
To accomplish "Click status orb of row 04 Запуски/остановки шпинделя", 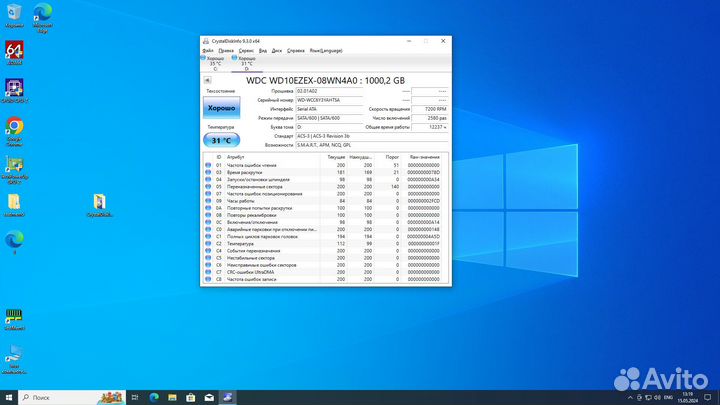I will point(208,180).
